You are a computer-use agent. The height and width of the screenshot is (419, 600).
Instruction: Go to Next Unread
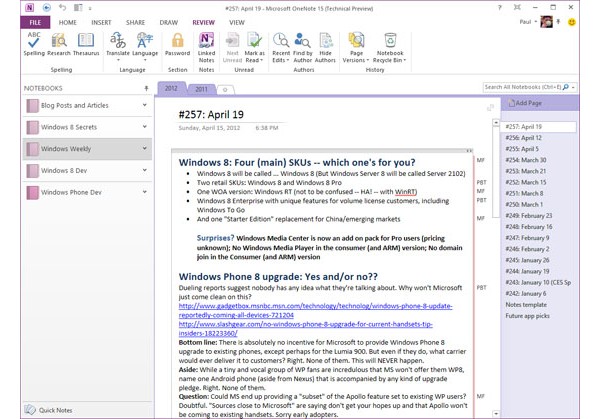pos(232,47)
